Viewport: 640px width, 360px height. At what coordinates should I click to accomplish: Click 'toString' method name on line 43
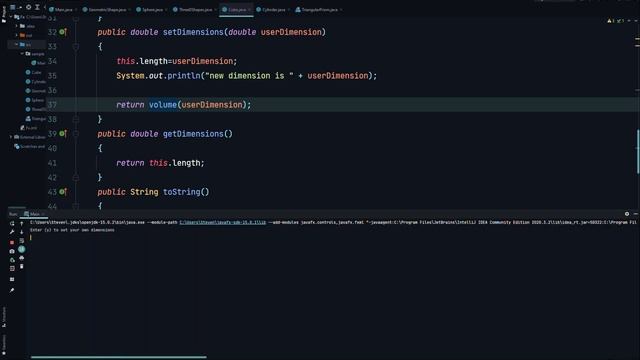181,191
